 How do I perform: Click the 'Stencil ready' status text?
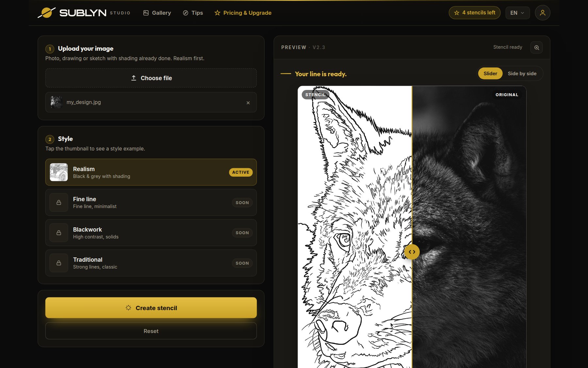[508, 47]
